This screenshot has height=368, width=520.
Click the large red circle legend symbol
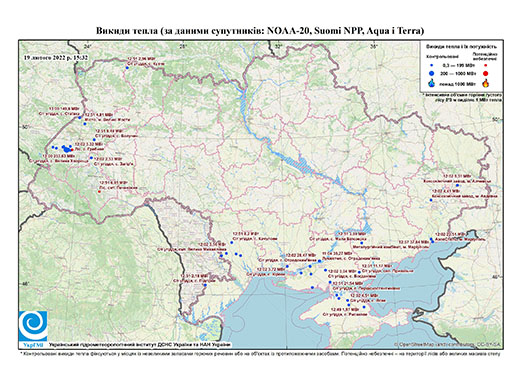point(486,73)
